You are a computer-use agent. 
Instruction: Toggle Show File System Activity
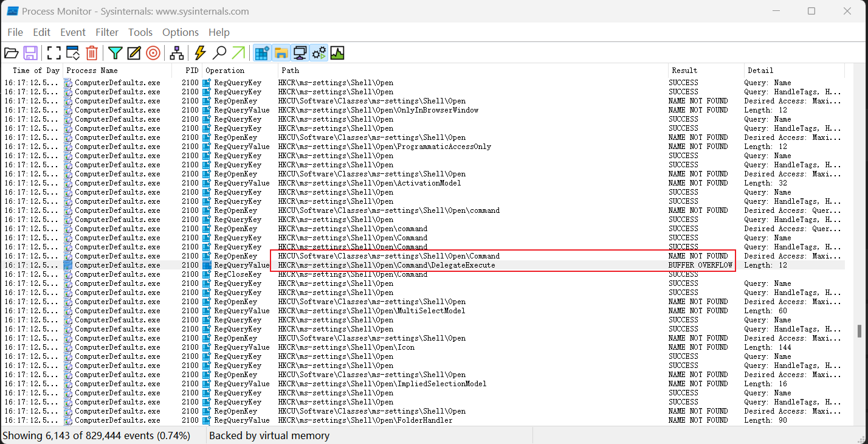[x=281, y=53]
